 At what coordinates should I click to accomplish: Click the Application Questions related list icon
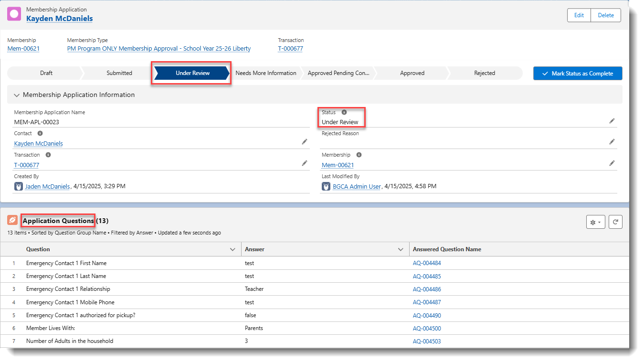12,220
